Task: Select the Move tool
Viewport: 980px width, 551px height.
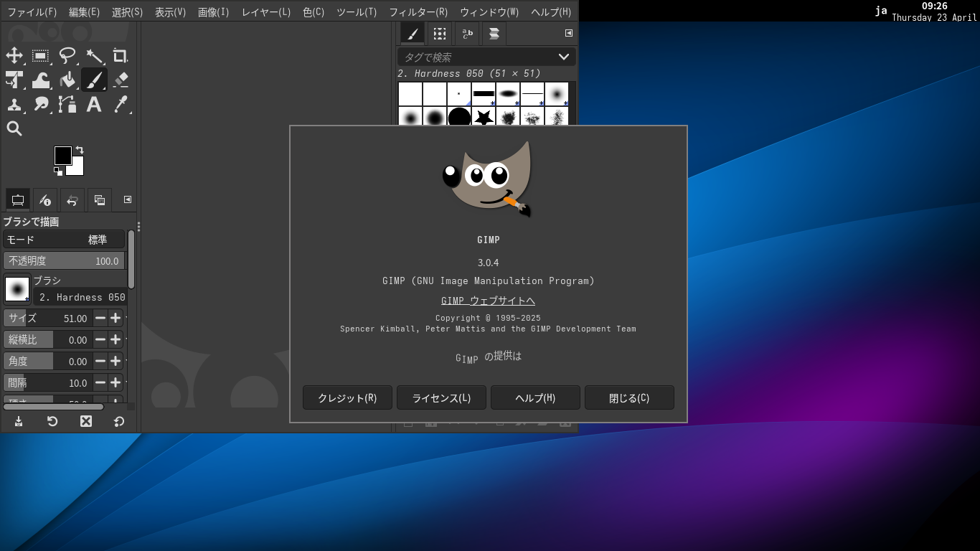Action: pyautogui.click(x=14, y=55)
